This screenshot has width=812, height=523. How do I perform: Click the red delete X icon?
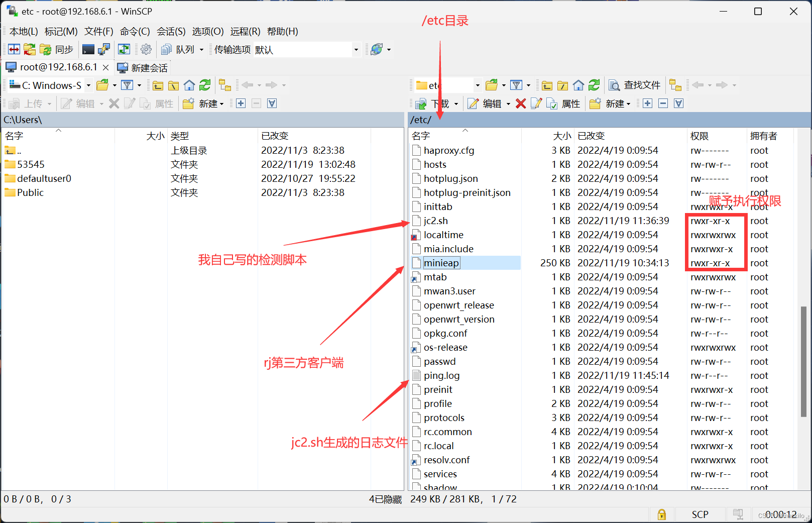[x=521, y=103]
